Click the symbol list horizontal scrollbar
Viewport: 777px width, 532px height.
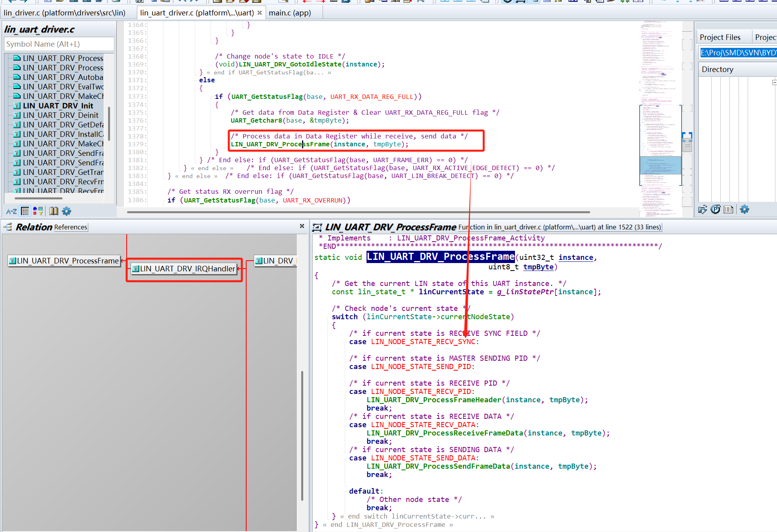(x=39, y=198)
